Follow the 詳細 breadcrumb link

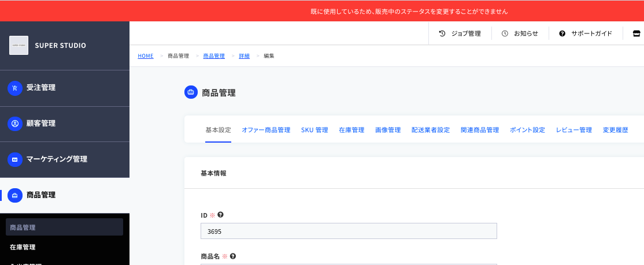tap(244, 56)
